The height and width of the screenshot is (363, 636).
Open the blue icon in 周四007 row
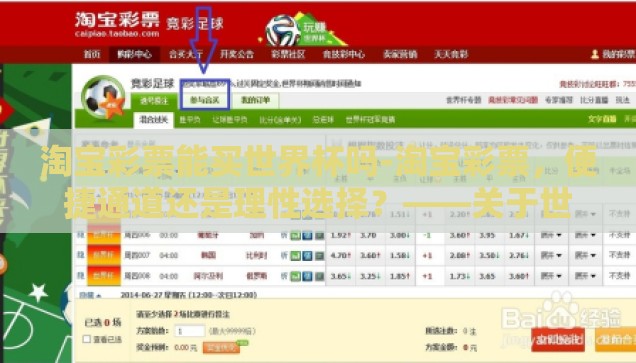pyautogui.click(x=307, y=256)
